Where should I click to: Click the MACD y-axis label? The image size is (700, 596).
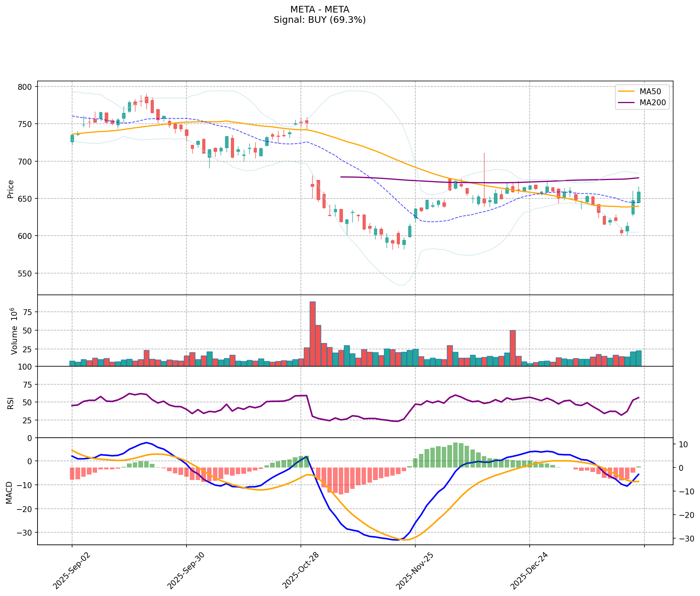click(9, 492)
